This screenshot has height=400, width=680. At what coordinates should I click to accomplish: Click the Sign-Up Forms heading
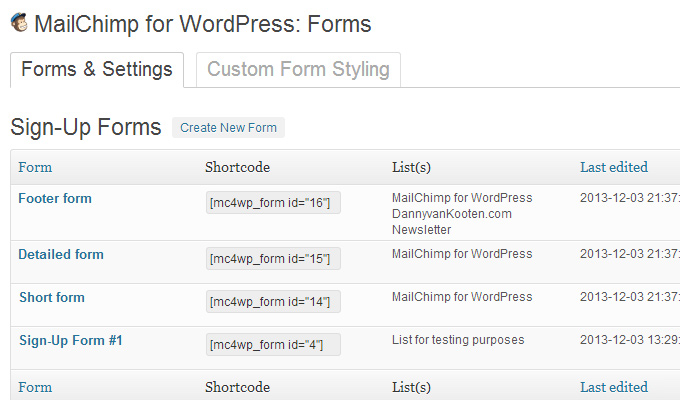pos(86,128)
